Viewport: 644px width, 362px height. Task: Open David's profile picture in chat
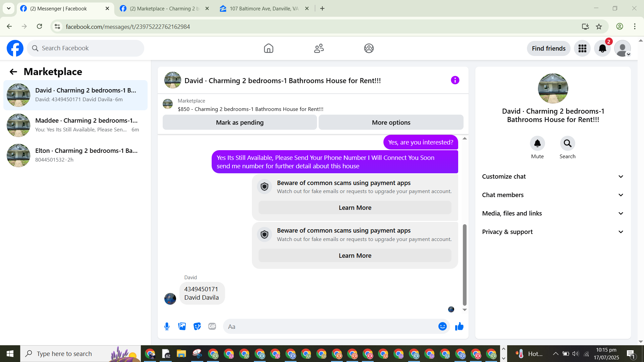[x=170, y=299]
